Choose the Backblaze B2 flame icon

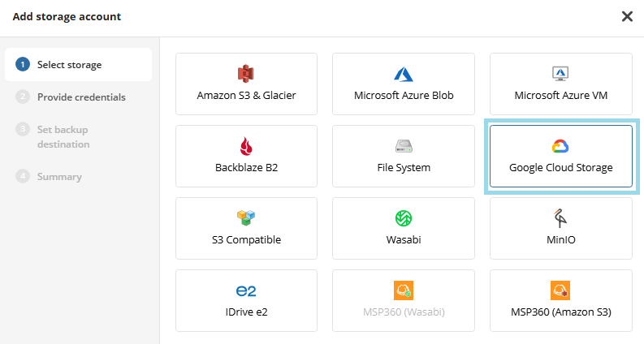pyautogui.click(x=246, y=146)
